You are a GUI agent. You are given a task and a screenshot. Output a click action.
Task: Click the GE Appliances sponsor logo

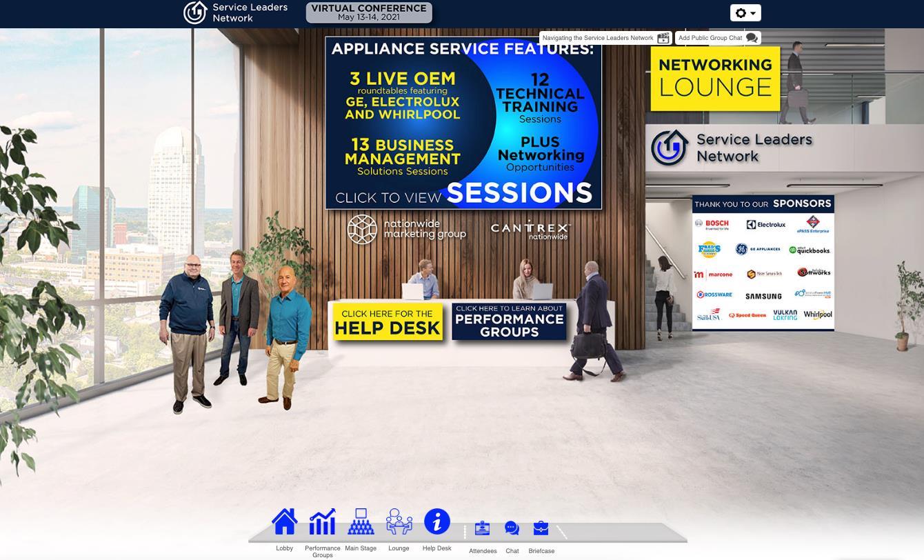coord(757,249)
